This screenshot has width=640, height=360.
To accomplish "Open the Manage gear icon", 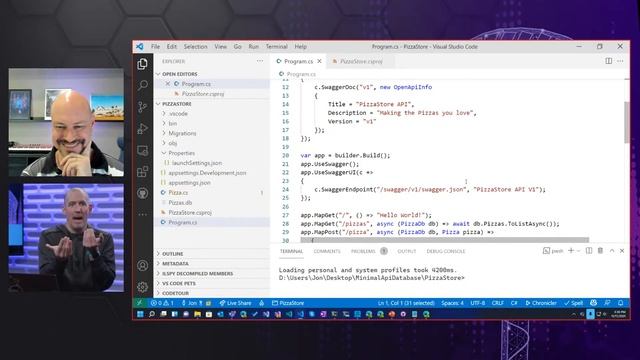I will [142, 287].
